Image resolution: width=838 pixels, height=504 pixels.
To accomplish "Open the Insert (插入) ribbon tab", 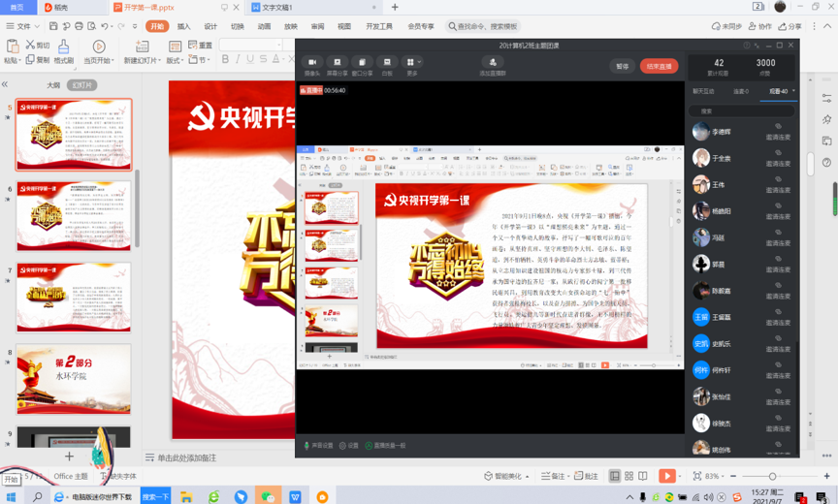I will point(183,26).
